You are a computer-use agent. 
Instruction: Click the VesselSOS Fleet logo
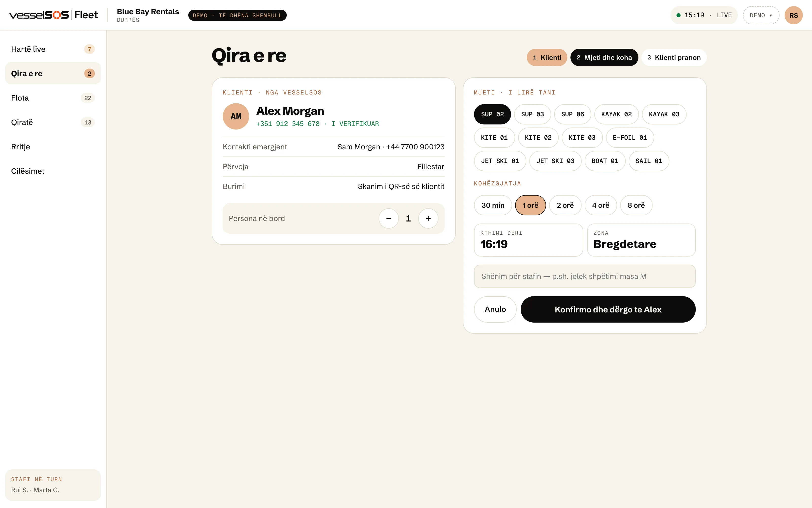click(x=54, y=15)
